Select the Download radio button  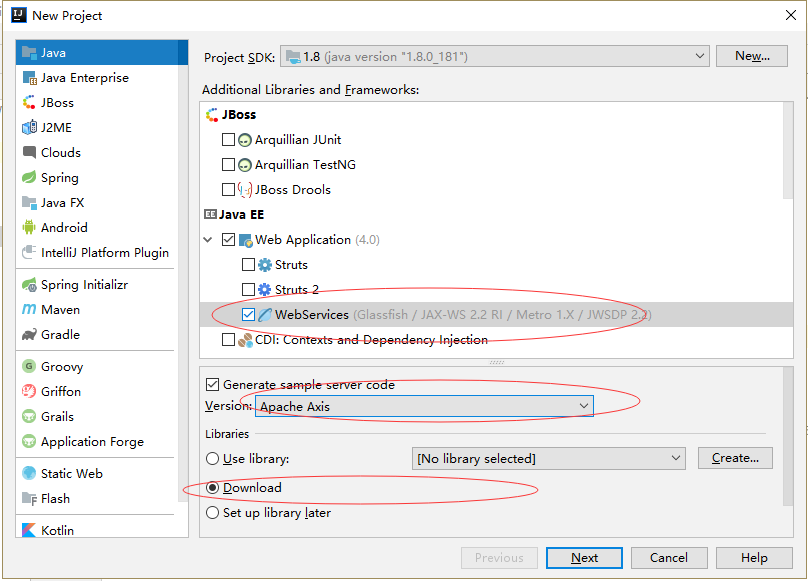pyautogui.click(x=212, y=488)
